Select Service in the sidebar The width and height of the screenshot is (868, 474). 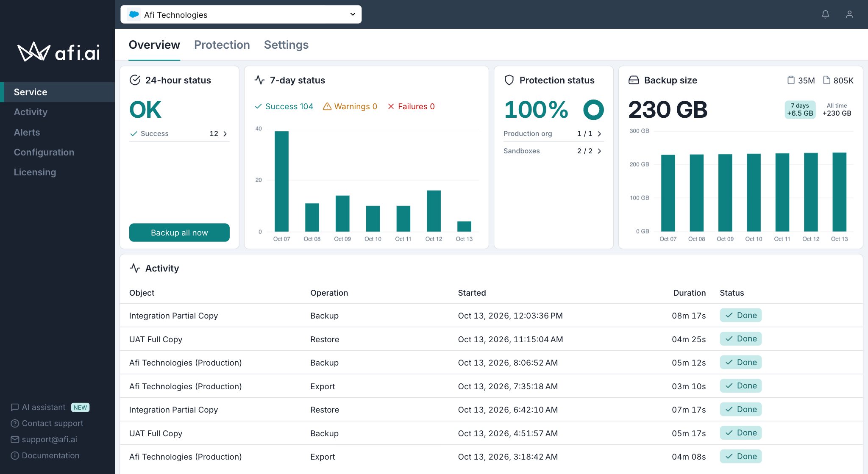pos(57,92)
